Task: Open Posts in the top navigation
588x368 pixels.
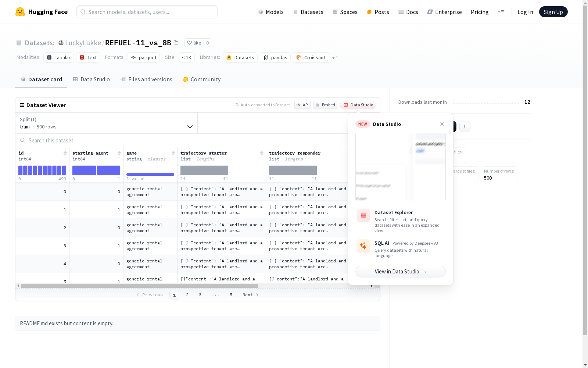Action: click(378, 12)
